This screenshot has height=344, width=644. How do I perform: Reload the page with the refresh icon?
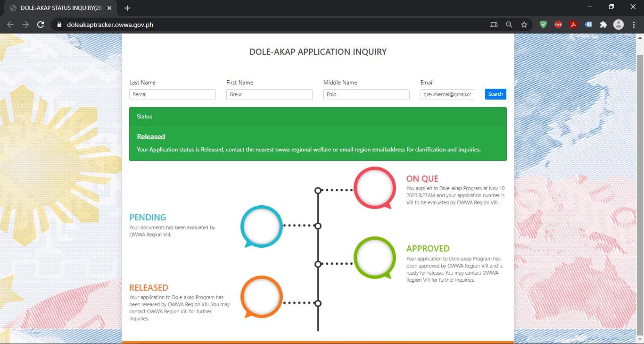(41, 25)
